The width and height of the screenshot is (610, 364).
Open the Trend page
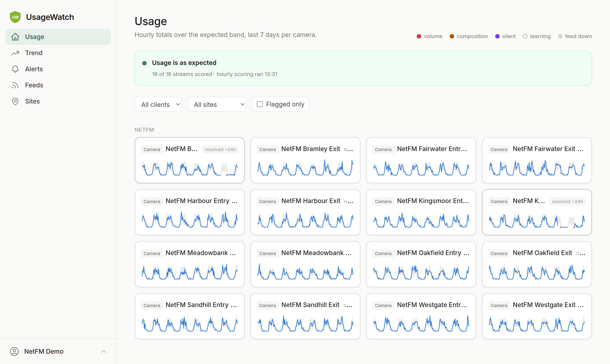coord(58,53)
